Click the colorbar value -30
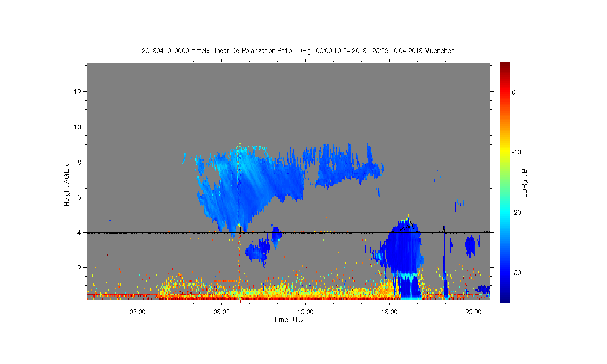Image resolution: width=607 pixels, height=364 pixels. click(516, 273)
